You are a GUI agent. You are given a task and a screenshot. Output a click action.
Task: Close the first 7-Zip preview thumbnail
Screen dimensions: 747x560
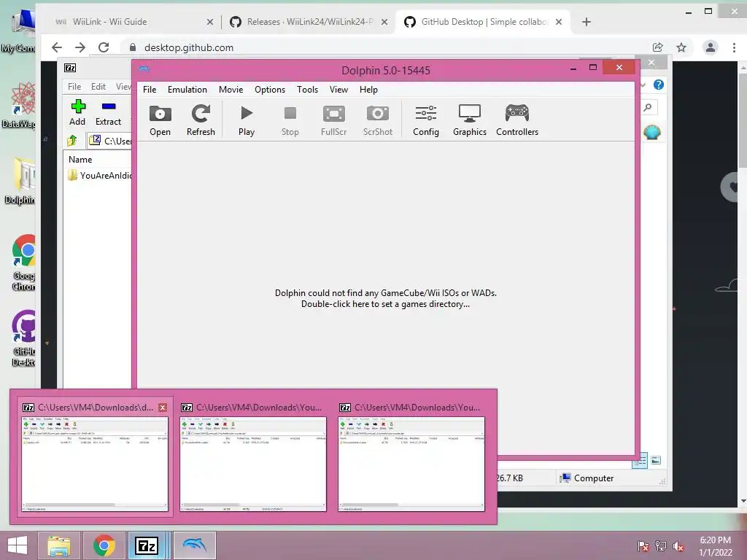(x=163, y=408)
